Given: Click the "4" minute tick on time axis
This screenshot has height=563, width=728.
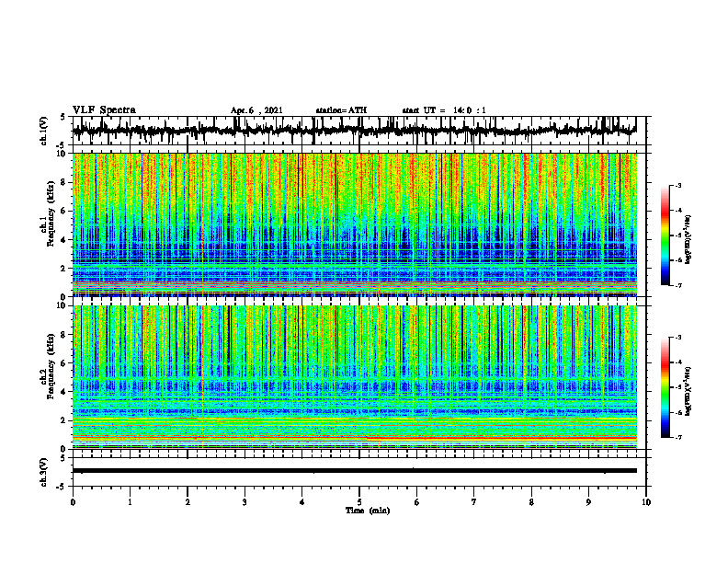Looking at the screenshot, I should click(302, 502).
